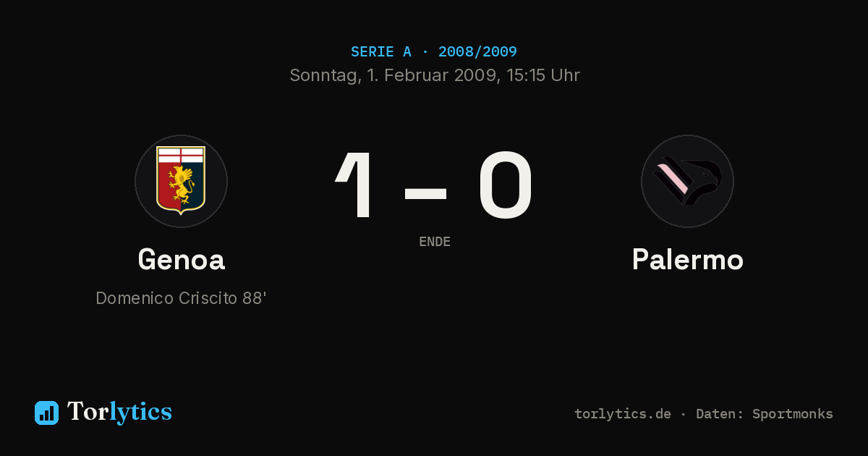Select the match date Sonntag, 1. Februar 2009
This screenshot has width=868, height=456.
[x=393, y=75]
